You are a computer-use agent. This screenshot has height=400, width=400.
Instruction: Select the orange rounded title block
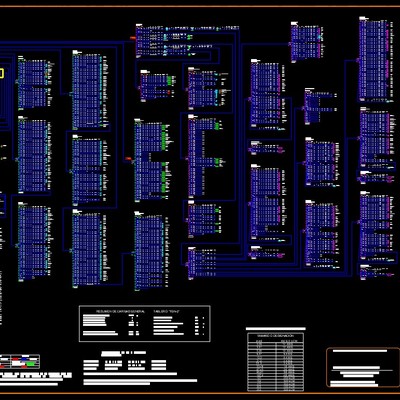pos(363,367)
